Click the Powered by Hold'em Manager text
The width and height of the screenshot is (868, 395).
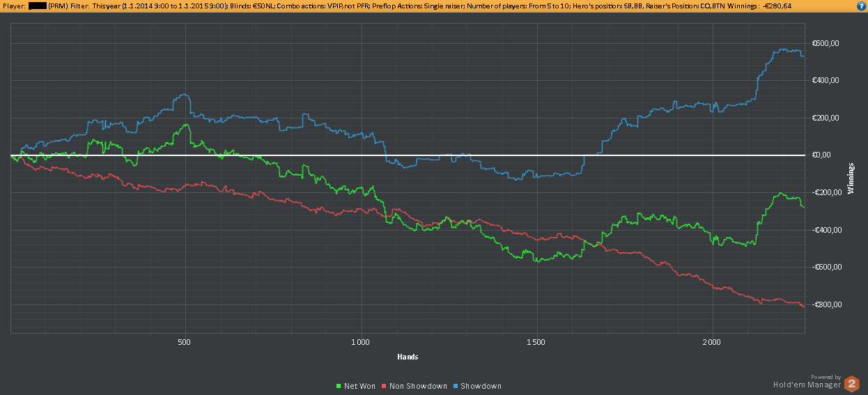[807, 380]
